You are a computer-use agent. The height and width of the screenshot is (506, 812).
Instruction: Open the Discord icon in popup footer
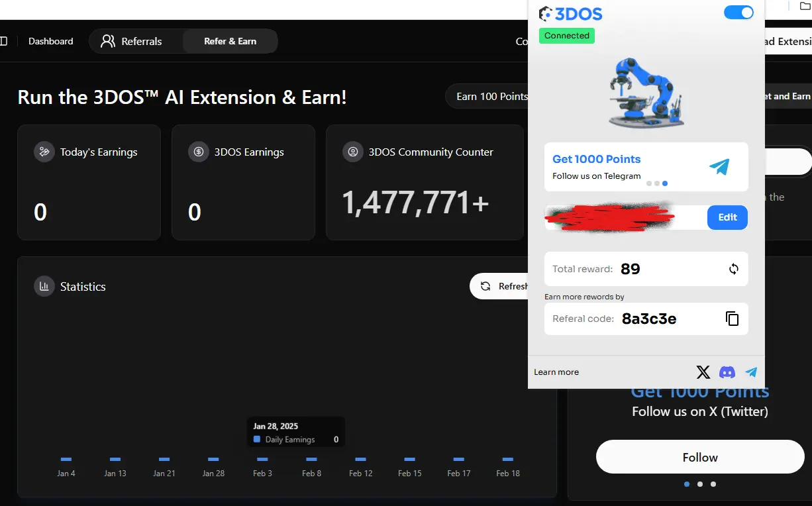(727, 372)
